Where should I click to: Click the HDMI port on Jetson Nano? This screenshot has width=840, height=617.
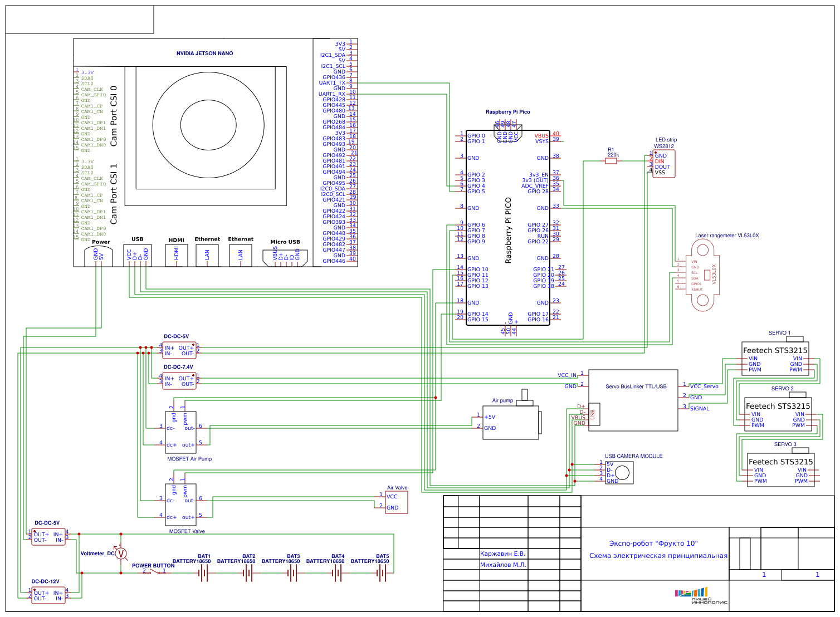tap(177, 255)
